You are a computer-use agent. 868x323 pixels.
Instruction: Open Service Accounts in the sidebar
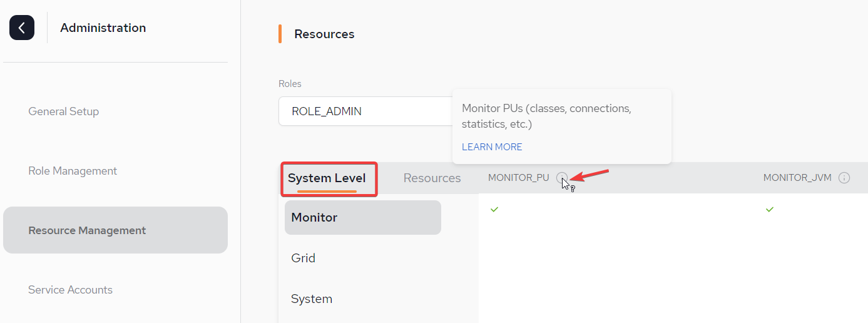[x=71, y=290]
